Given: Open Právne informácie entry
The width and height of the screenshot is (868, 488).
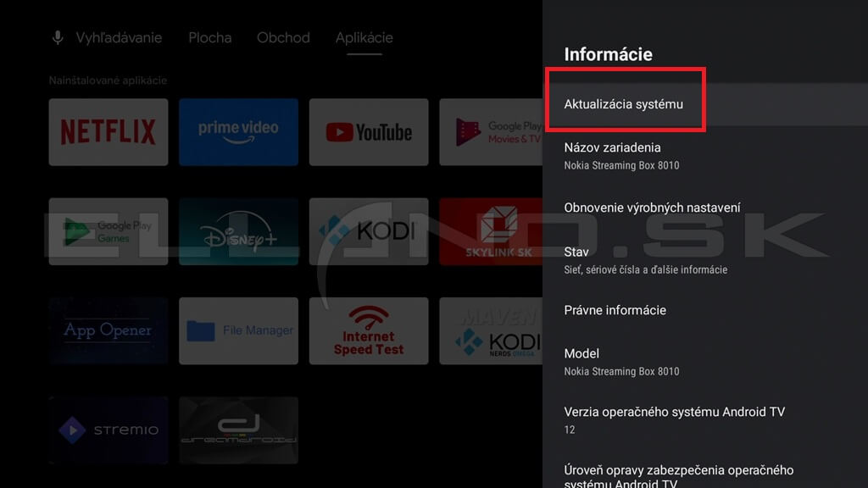Looking at the screenshot, I should tap(615, 310).
